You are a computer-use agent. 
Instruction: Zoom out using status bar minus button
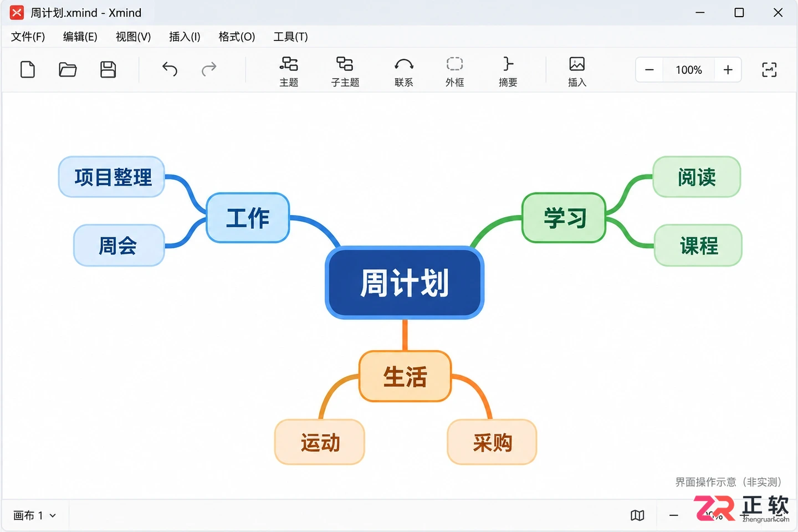click(673, 515)
